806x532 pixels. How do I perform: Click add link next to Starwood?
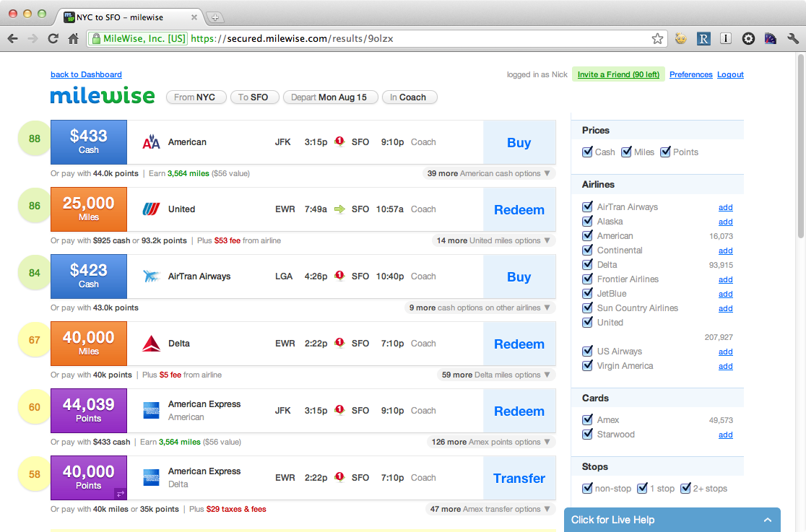pos(725,435)
